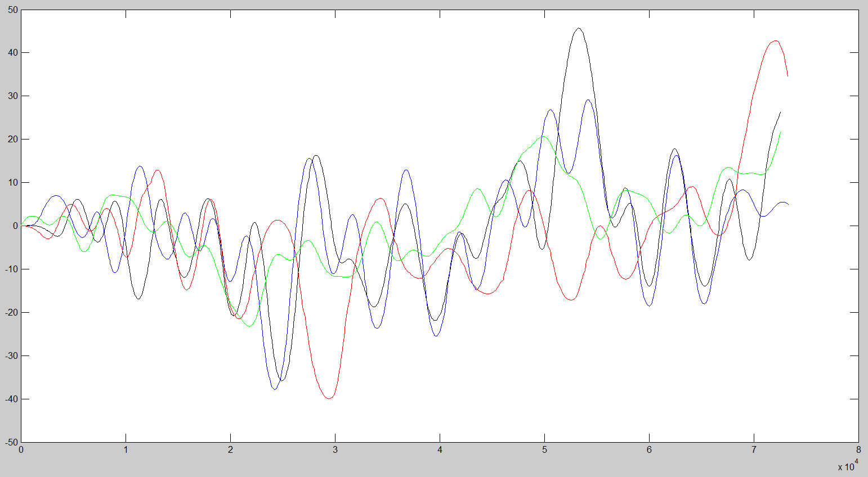Click the x 10^4 axis exponent label
The width and height of the screenshot is (868, 477).
pyautogui.click(x=848, y=465)
